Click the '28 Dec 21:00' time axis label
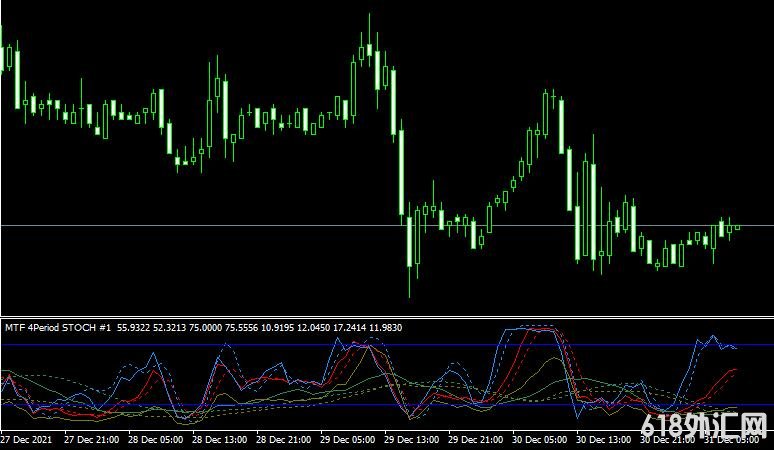The height and width of the screenshot is (450, 774). [x=283, y=440]
